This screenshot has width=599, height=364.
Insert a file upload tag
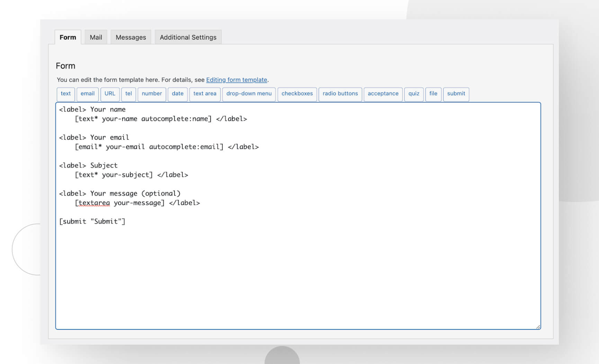(433, 94)
